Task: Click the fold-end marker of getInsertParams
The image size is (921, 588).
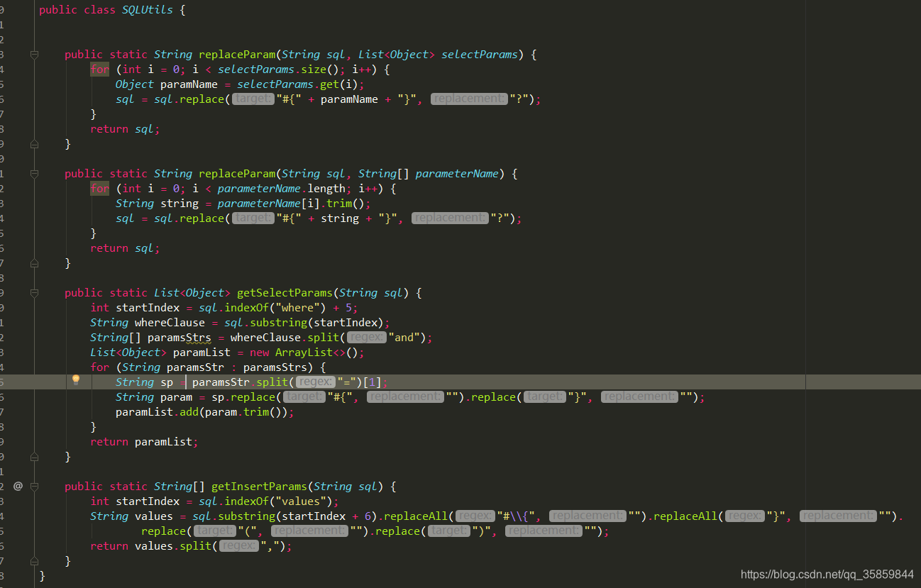Action: (34, 561)
